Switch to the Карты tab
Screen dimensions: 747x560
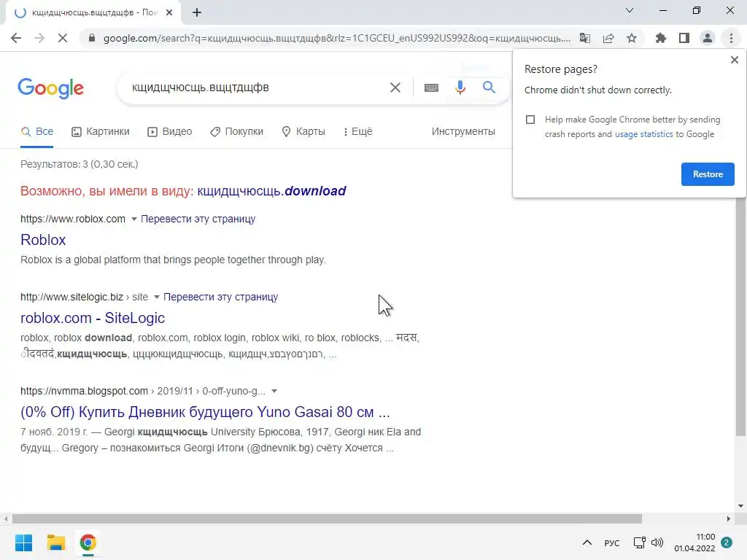[x=303, y=131]
